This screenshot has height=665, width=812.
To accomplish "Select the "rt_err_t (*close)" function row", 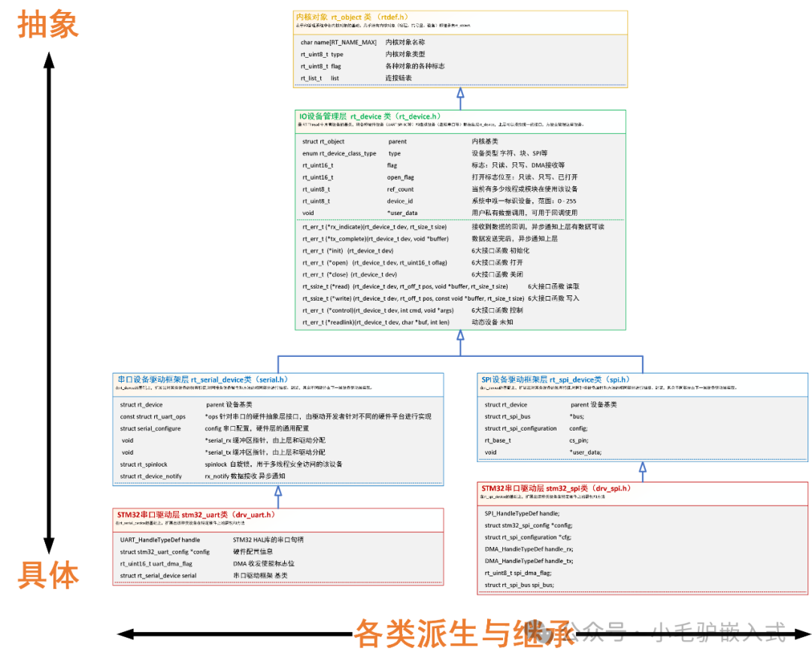I will [x=350, y=274].
